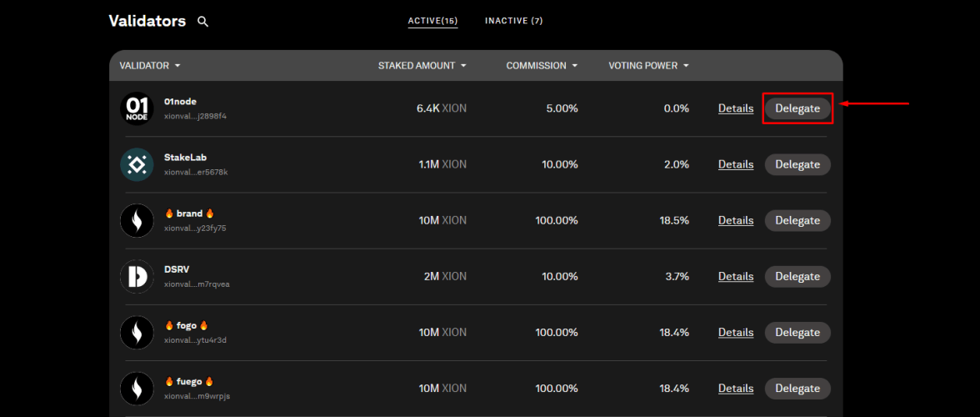
Task: Delegate to the 01node validator
Action: [x=797, y=108]
